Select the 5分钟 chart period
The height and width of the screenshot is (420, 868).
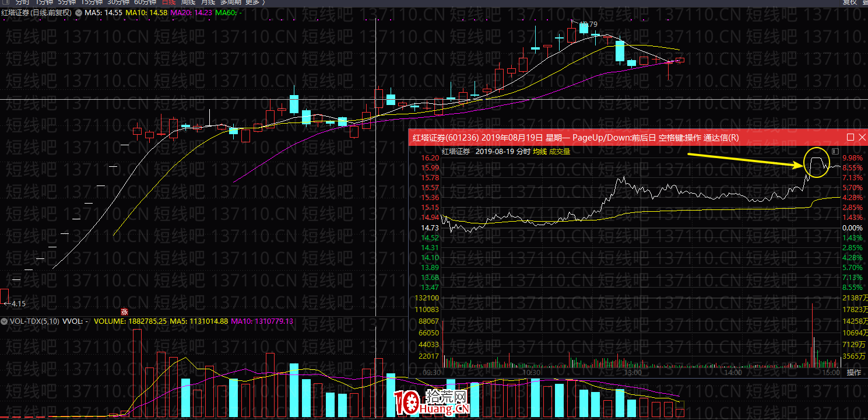coord(67,2)
